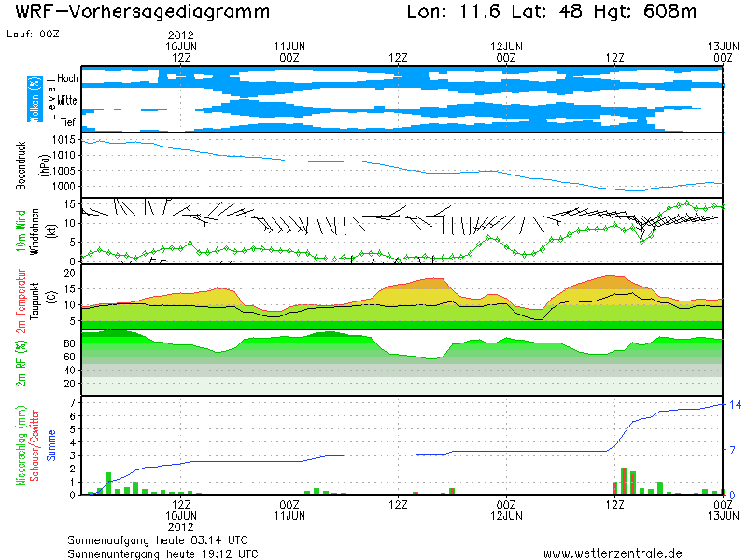Click the 40 tick on the humidity axis

(69, 370)
